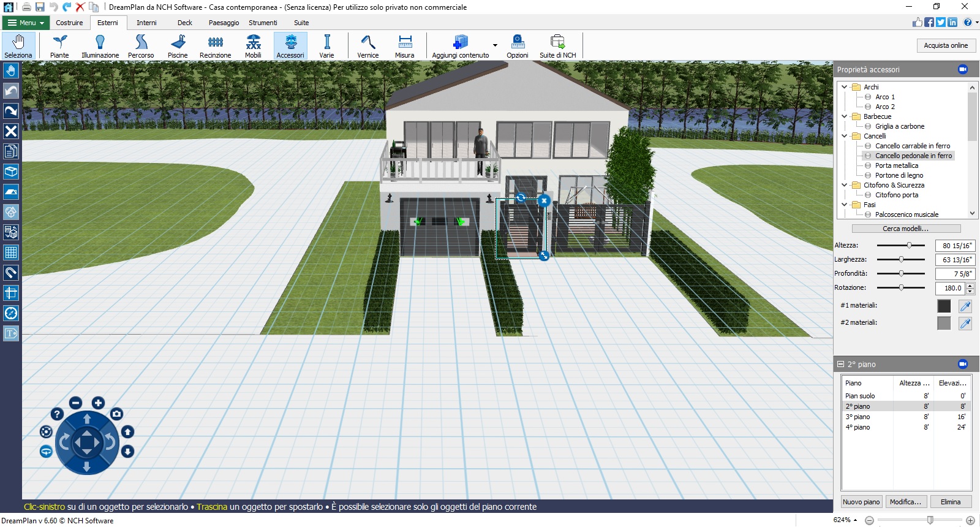Image resolution: width=980 pixels, height=527 pixels.
Task: Choose the Percorso path tool
Action: click(141, 46)
